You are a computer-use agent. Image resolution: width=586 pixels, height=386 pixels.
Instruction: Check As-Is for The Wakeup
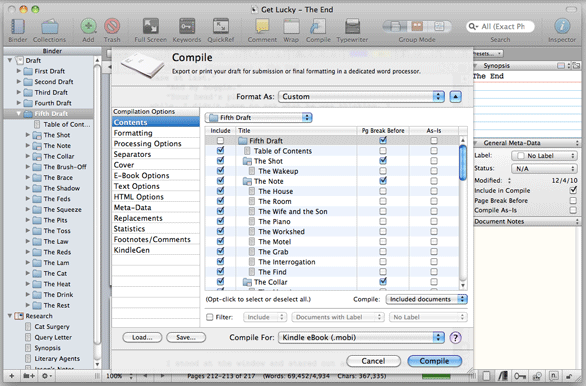pos(434,171)
